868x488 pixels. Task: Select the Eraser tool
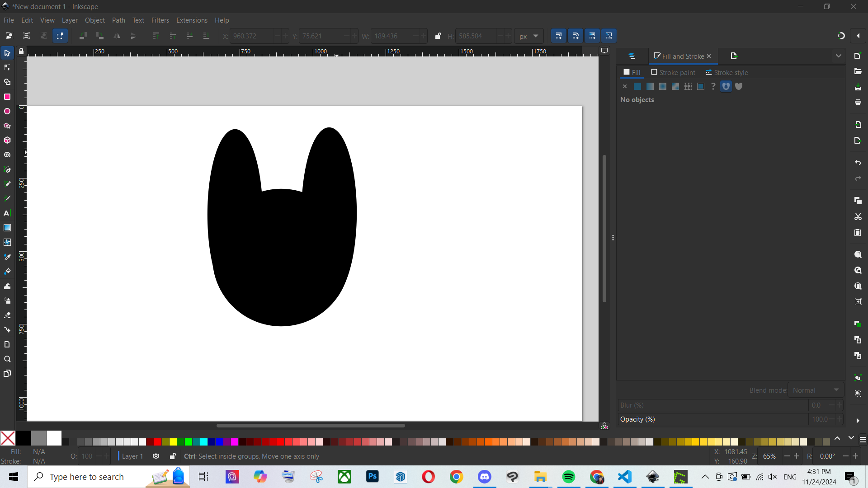tap(7, 315)
